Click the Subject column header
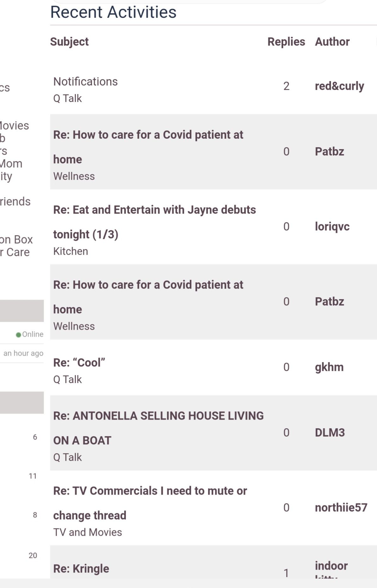This screenshot has height=588, width=377. click(x=69, y=42)
